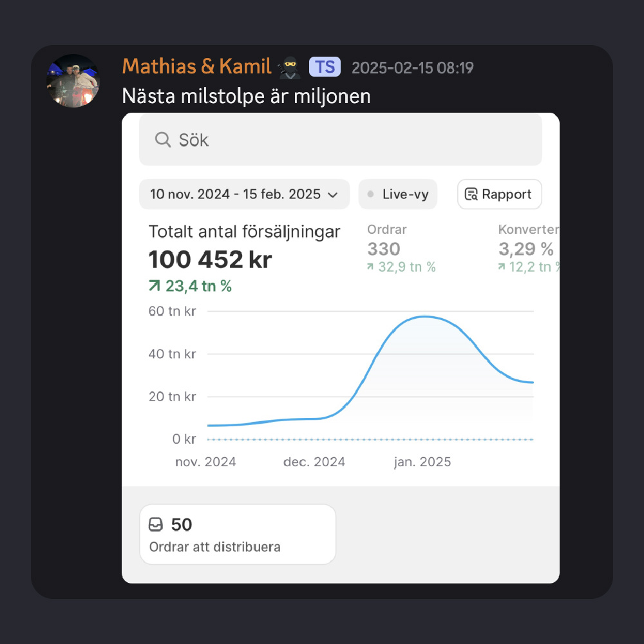Image resolution: width=644 pixels, height=644 pixels.
Task: Click the TS server tag badge
Action: (x=325, y=67)
